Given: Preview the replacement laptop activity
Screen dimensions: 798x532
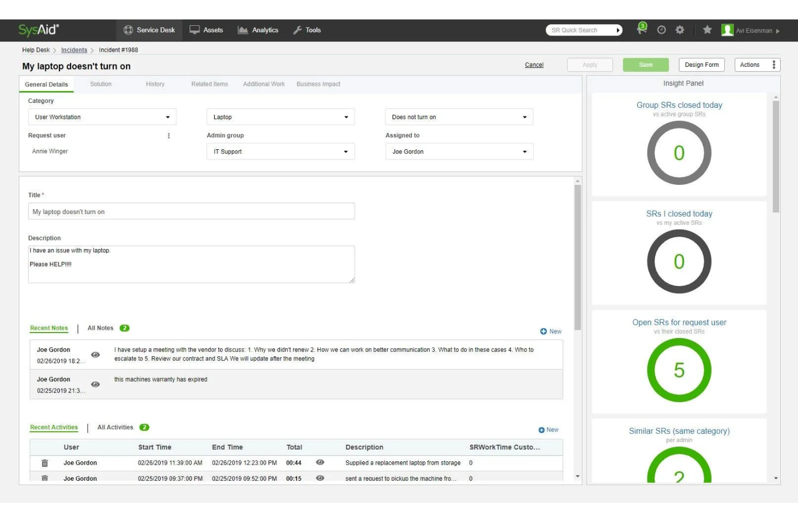Looking at the screenshot, I should click(320, 462).
